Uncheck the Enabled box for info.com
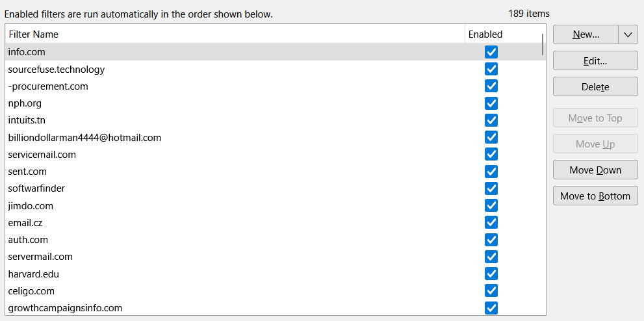 (x=491, y=52)
